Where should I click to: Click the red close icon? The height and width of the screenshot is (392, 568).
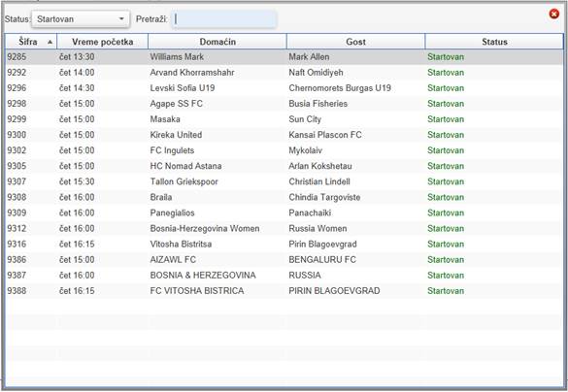click(x=553, y=15)
